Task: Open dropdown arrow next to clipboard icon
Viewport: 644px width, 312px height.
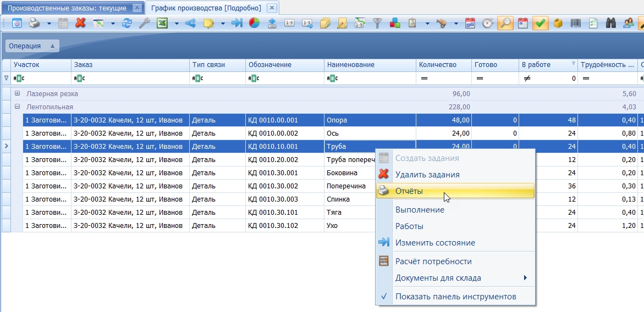Action: pos(427,24)
